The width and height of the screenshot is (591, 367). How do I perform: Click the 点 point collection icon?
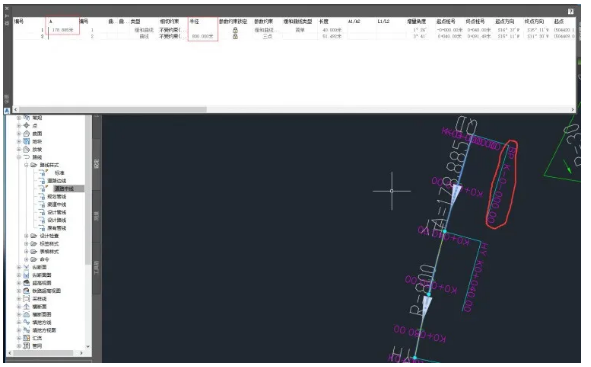coord(26,125)
